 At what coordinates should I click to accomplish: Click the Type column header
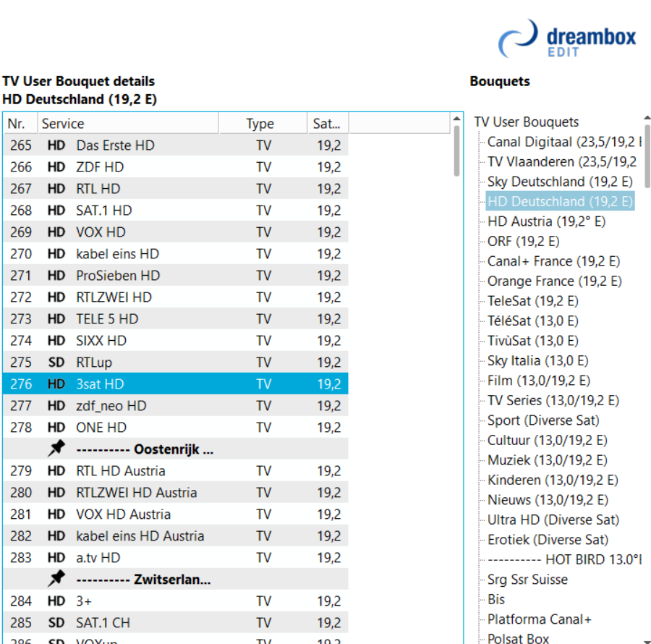tap(263, 123)
